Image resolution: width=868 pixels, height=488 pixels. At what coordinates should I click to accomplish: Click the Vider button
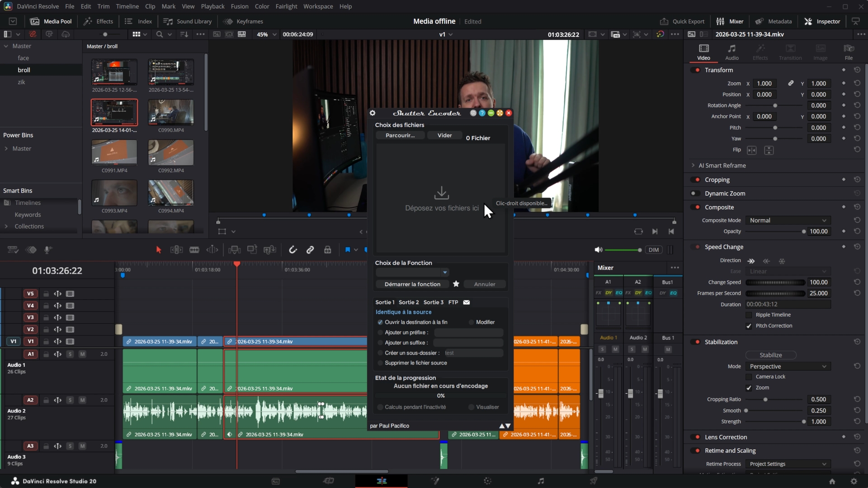(x=444, y=136)
